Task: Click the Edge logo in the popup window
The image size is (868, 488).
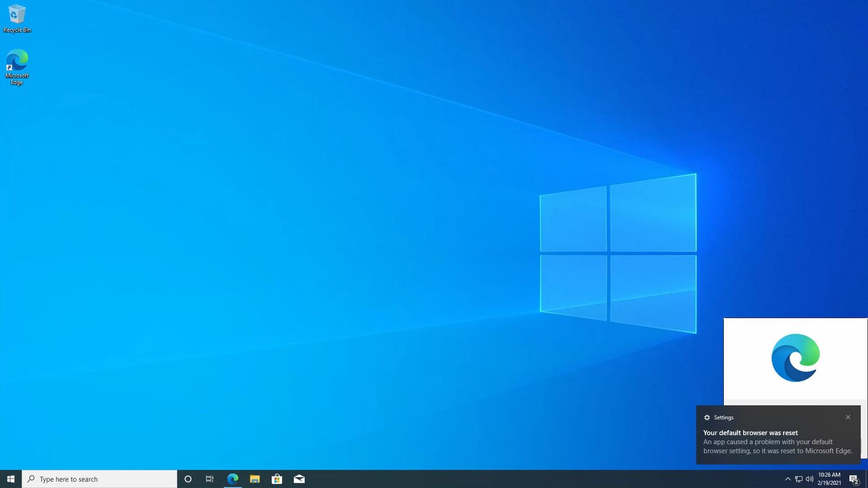Action: click(x=795, y=357)
